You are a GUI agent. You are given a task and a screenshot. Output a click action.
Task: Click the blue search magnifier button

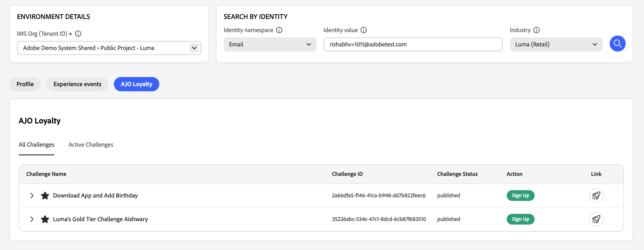click(617, 44)
